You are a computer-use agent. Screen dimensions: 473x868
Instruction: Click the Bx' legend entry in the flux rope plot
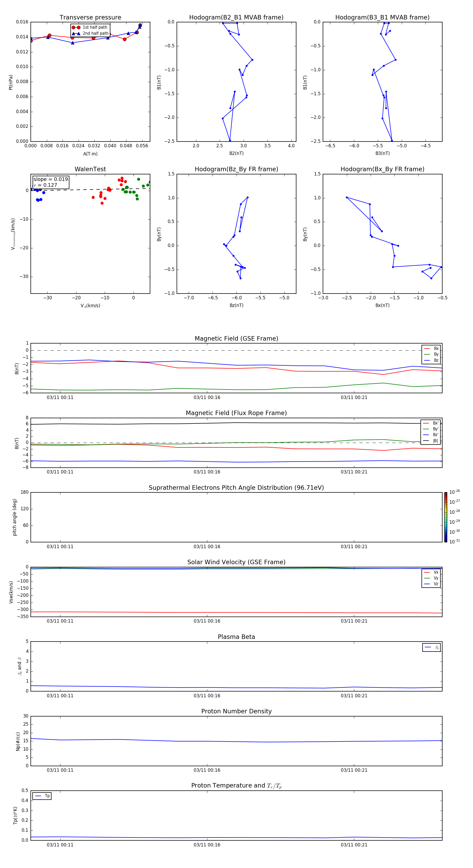pyautogui.click(x=431, y=423)
